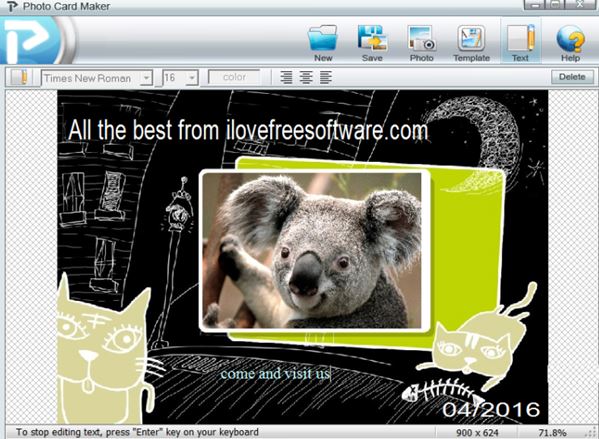This screenshot has width=599, height=439.
Task: Save the photo card
Action: click(372, 43)
